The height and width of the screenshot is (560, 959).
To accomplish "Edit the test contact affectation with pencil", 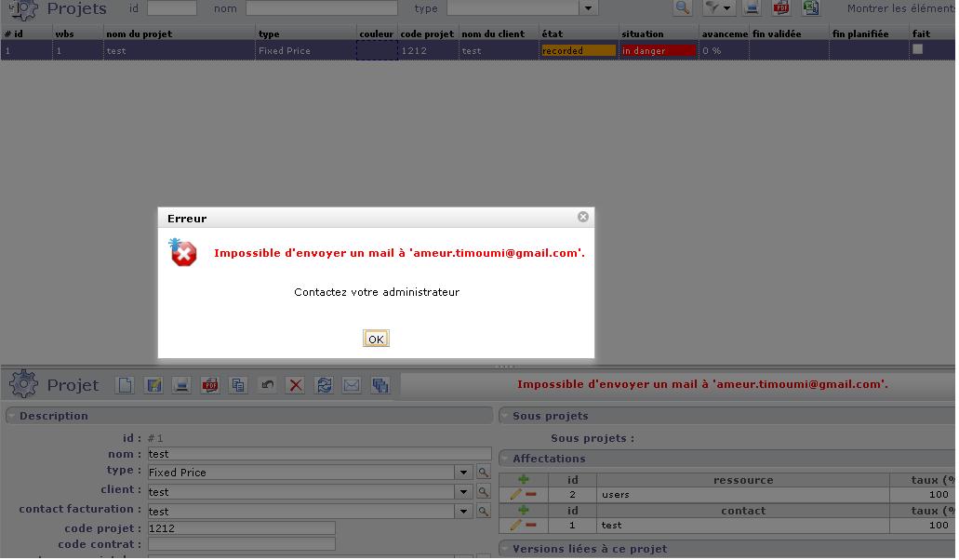I will tap(515, 525).
